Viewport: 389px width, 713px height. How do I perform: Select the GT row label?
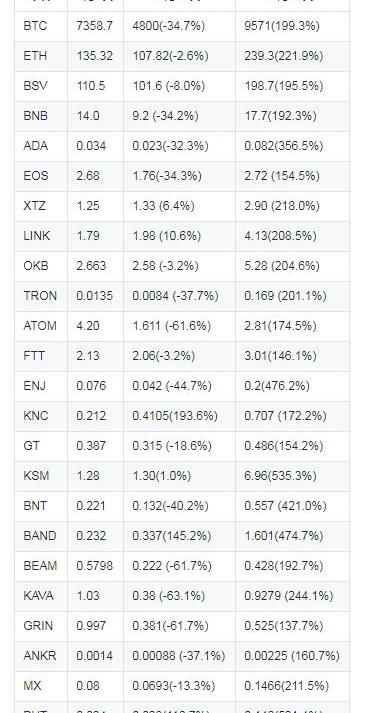[31, 446]
